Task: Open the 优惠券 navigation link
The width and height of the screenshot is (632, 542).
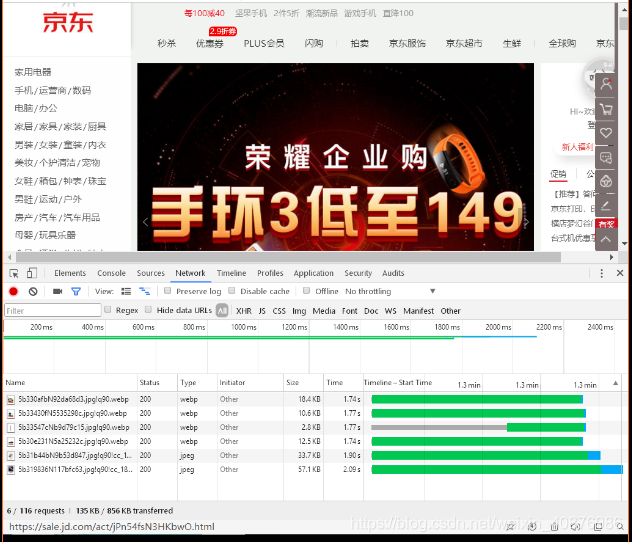Action: click(210, 44)
